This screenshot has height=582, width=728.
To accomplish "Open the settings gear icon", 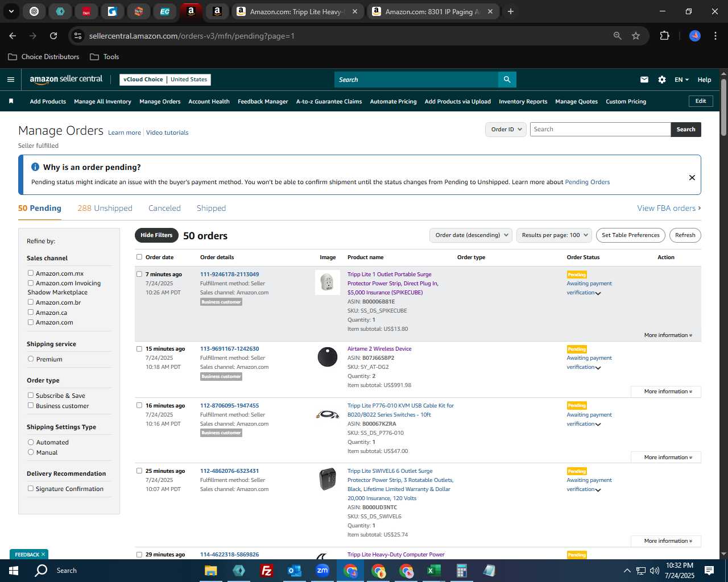I will click(x=662, y=80).
